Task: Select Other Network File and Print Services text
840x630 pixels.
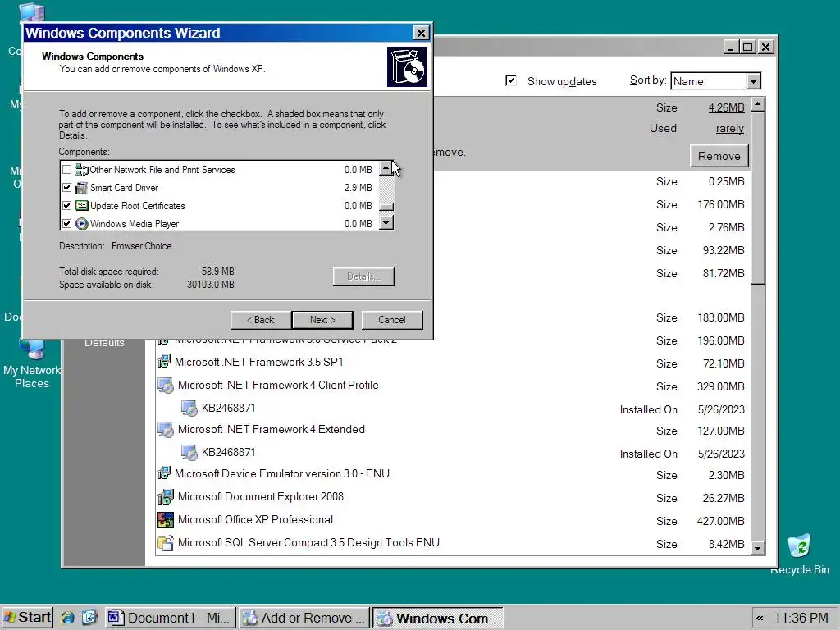Action: coord(162,170)
